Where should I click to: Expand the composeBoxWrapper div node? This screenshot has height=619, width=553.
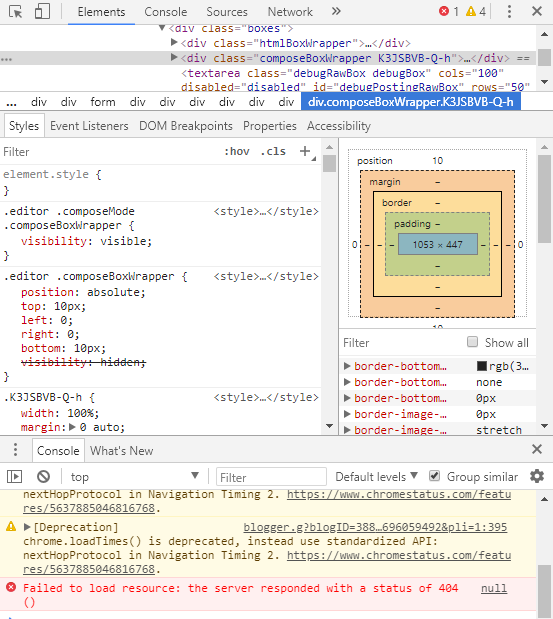[x=174, y=57]
